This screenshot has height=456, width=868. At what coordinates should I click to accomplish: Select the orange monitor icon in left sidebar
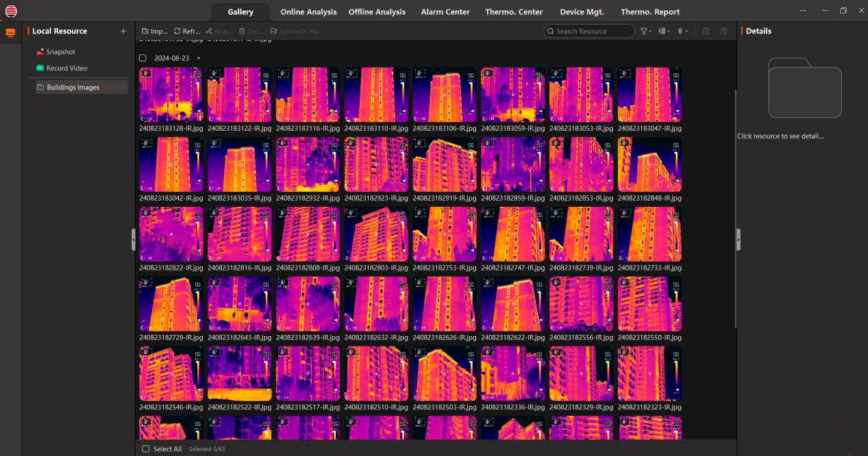[x=10, y=32]
